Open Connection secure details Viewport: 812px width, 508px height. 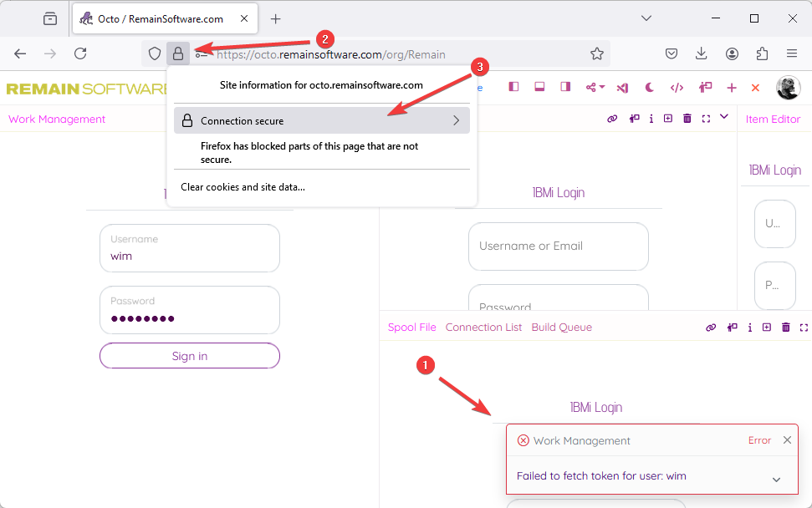tap(322, 120)
